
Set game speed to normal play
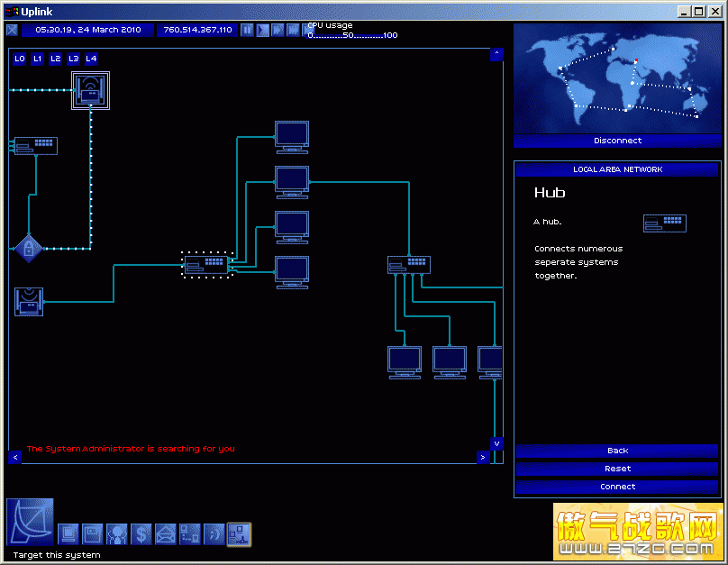point(263,30)
